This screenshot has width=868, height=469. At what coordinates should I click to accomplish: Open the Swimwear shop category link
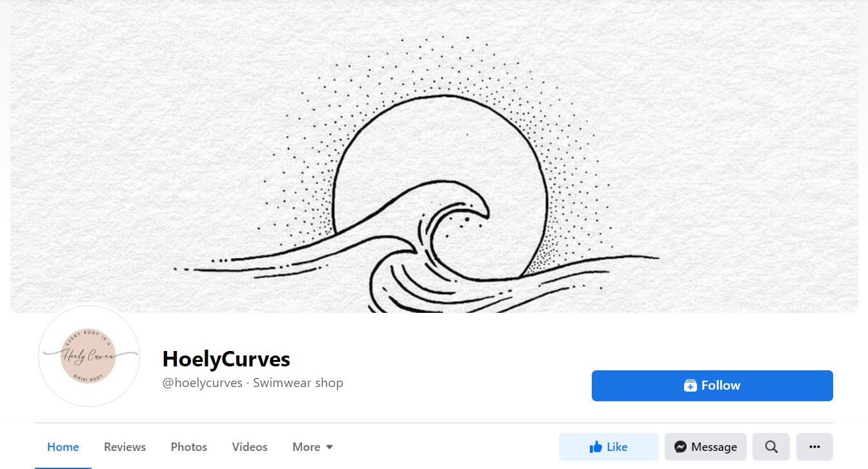(x=298, y=383)
